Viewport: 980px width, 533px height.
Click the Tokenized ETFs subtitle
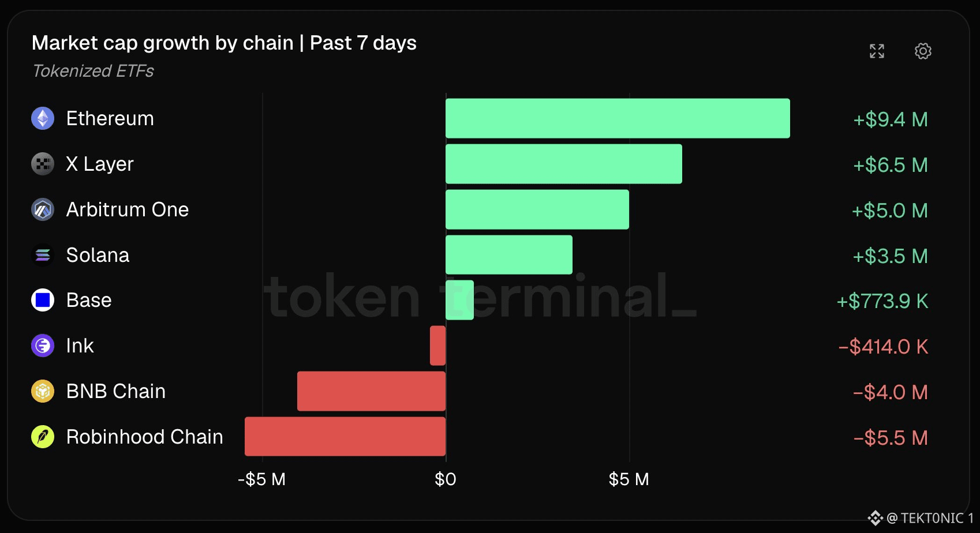click(93, 71)
